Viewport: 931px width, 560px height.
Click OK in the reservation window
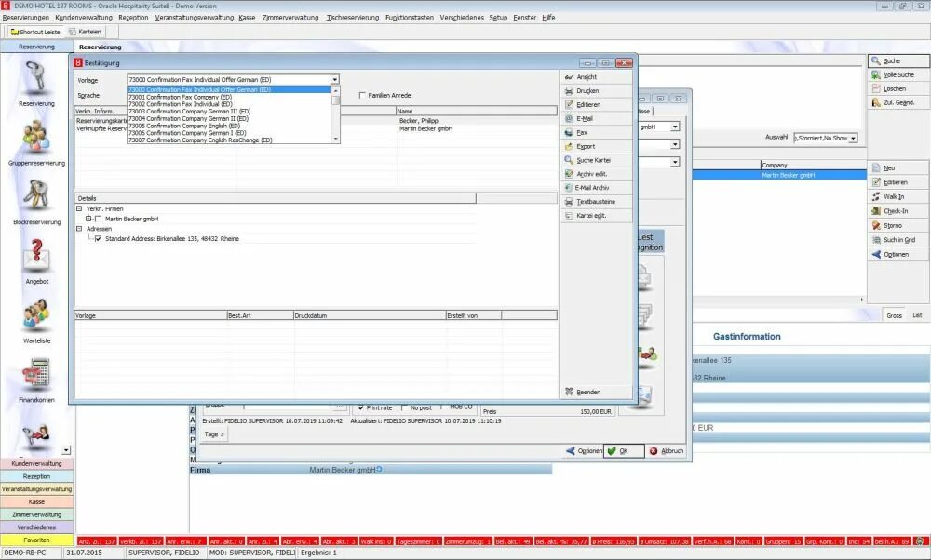point(624,451)
